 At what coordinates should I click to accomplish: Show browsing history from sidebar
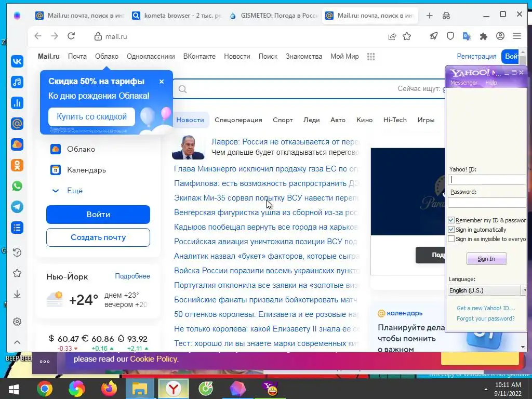pos(17,252)
